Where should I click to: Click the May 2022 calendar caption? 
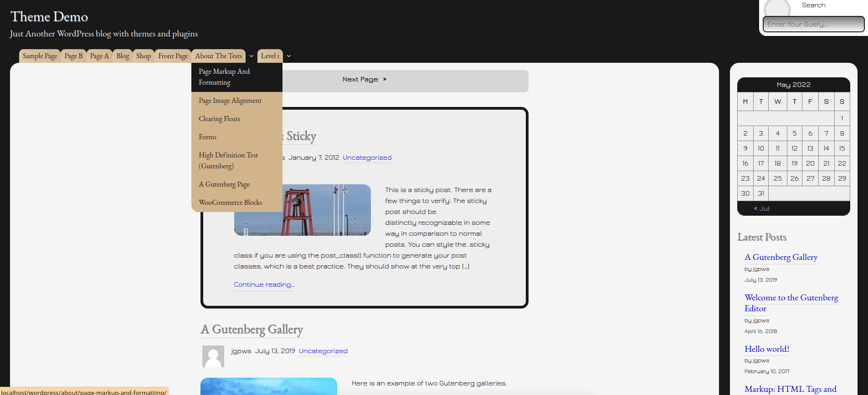(794, 85)
